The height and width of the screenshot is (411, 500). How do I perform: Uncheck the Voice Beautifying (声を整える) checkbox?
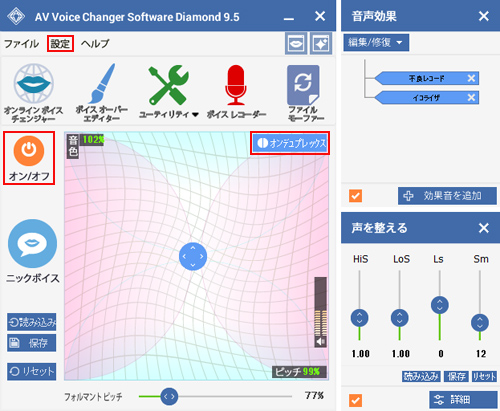click(x=355, y=400)
